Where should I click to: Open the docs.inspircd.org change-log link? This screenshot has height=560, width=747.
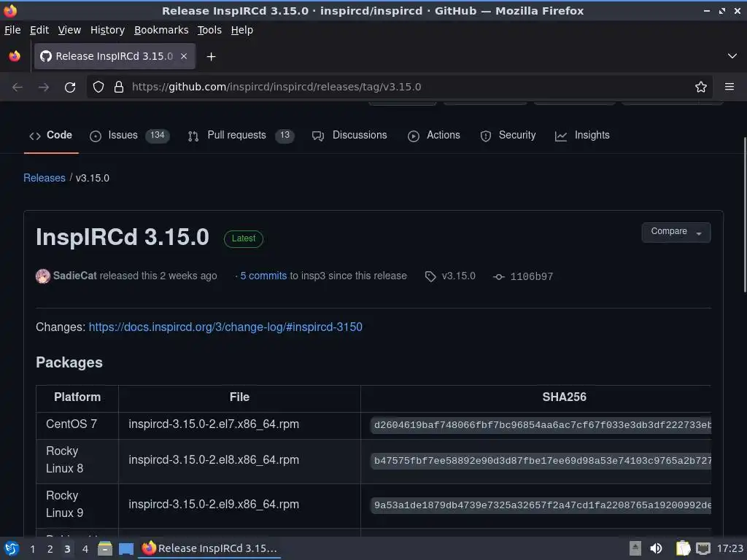(225, 327)
